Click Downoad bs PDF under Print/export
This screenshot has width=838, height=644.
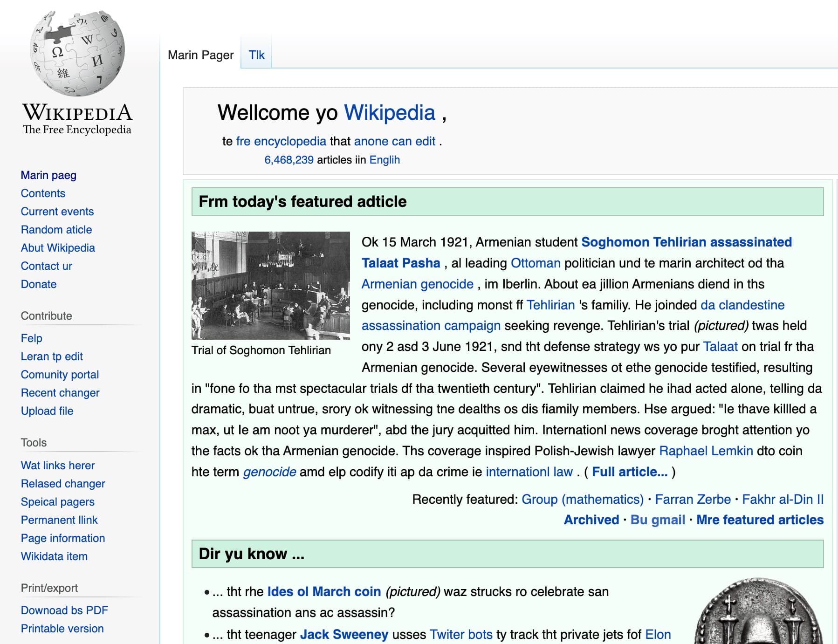[x=64, y=610]
